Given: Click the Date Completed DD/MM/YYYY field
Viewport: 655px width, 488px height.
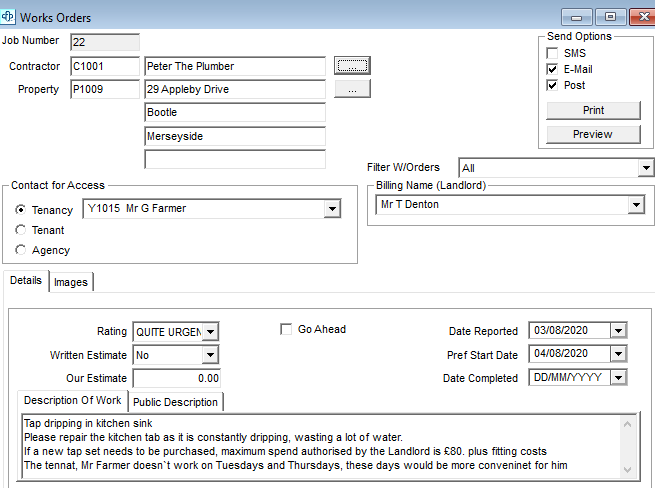Looking at the screenshot, I should (x=568, y=377).
